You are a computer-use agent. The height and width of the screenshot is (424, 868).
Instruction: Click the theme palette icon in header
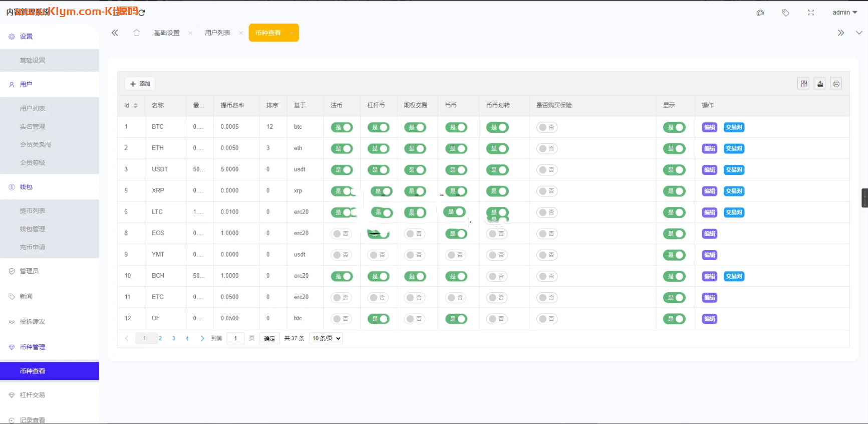click(x=760, y=13)
